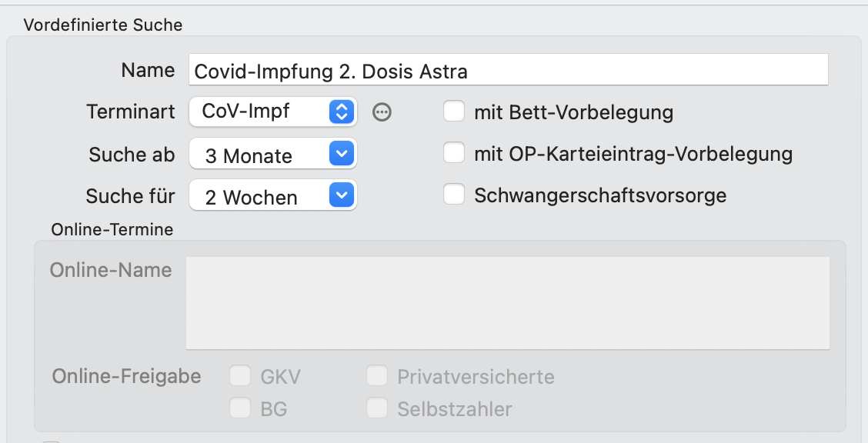Screen dimensions: 868x443
Task: Expand the Suche ab 3 Monate dropdown
Action: (273, 154)
